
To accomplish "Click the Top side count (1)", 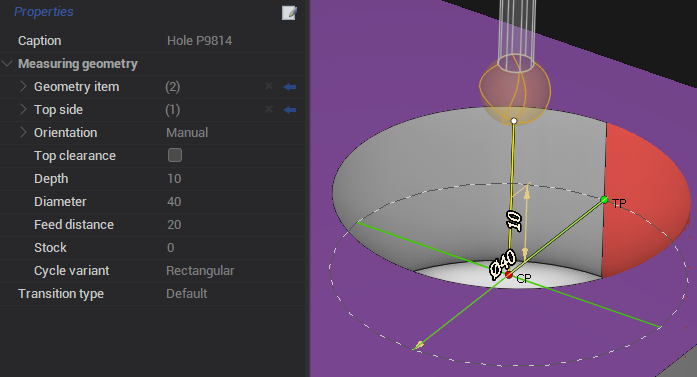I will click(172, 110).
